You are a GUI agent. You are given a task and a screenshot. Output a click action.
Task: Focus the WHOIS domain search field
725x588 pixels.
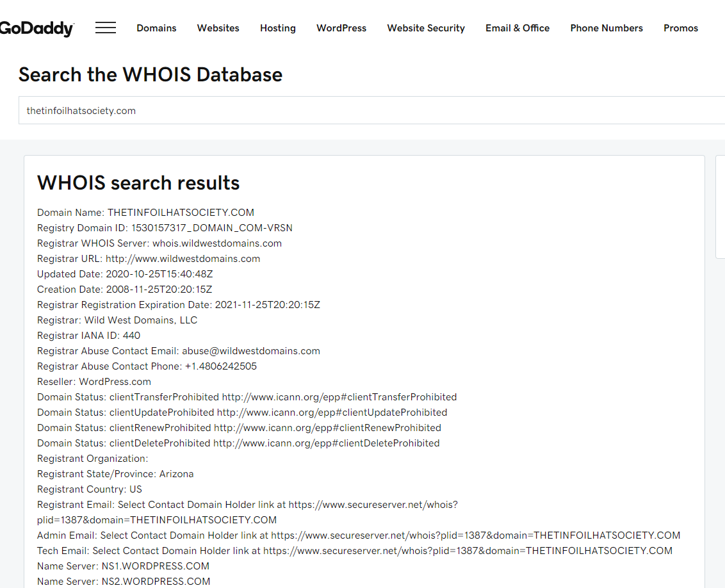click(x=371, y=111)
